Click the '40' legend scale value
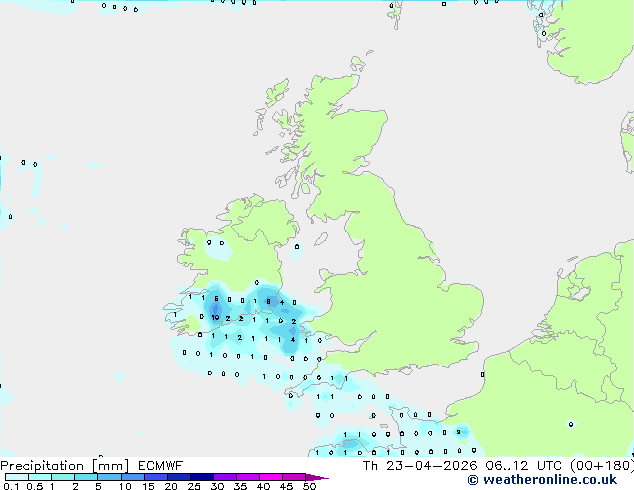This screenshot has height=490, width=634. (x=263, y=486)
